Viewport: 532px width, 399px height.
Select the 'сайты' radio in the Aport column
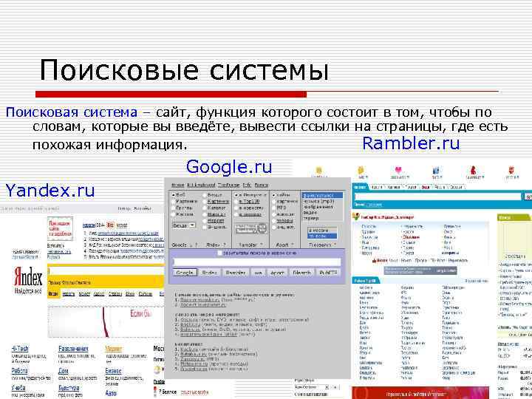pyautogui.click(x=274, y=195)
